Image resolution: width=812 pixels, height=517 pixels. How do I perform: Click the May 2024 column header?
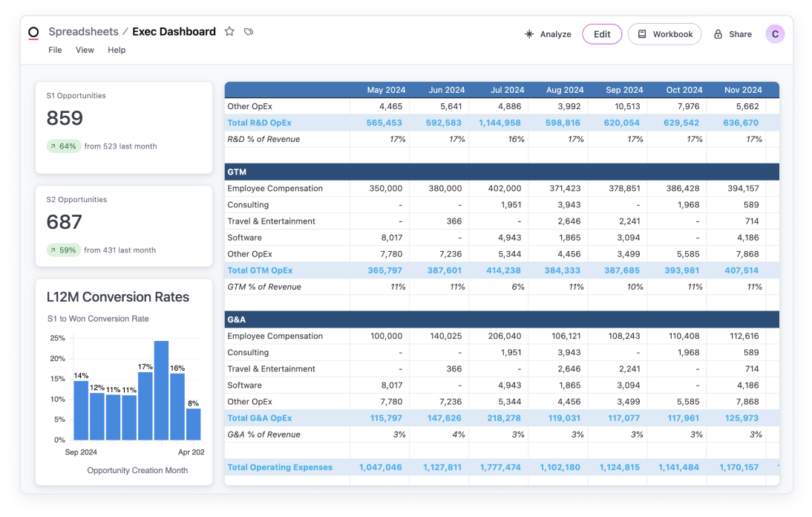pyautogui.click(x=385, y=90)
